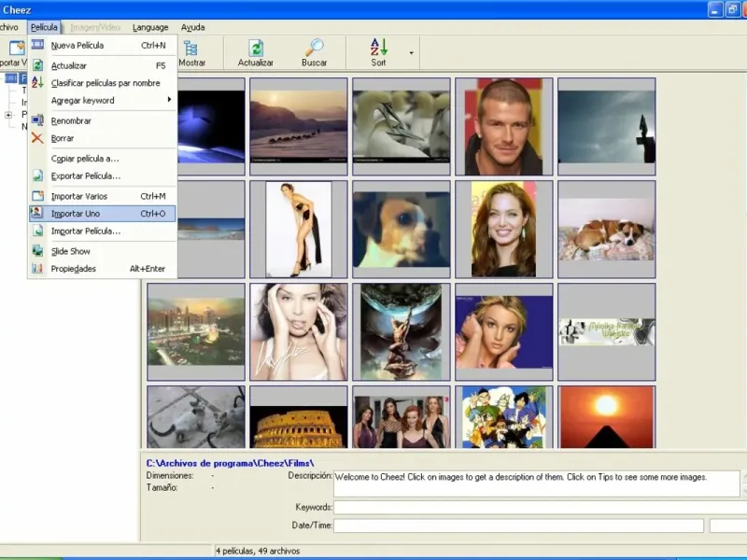Select Clasificar películas por nombre

105,83
